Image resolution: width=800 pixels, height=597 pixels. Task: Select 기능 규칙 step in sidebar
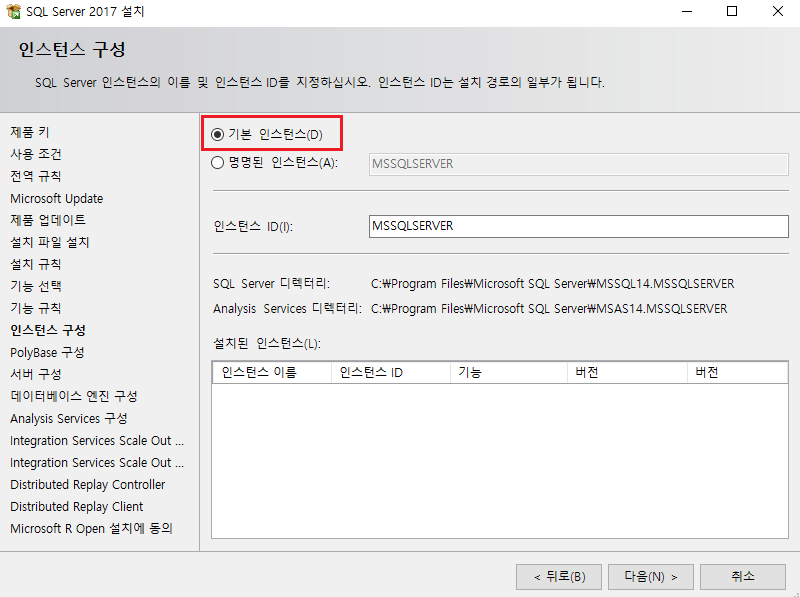click(36, 308)
